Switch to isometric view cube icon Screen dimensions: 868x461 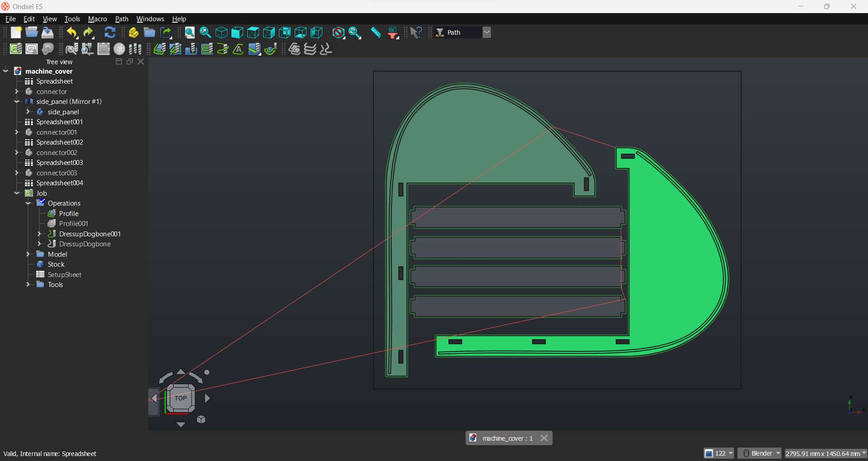(x=222, y=33)
